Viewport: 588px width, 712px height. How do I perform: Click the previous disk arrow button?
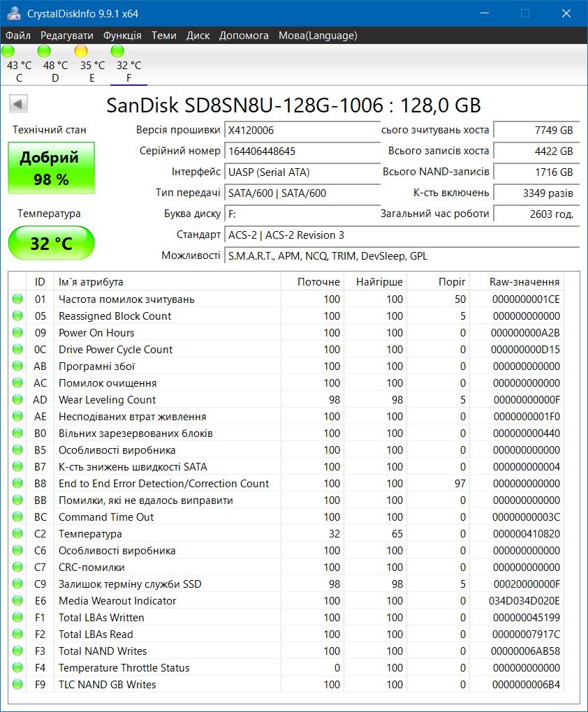pyautogui.click(x=19, y=104)
